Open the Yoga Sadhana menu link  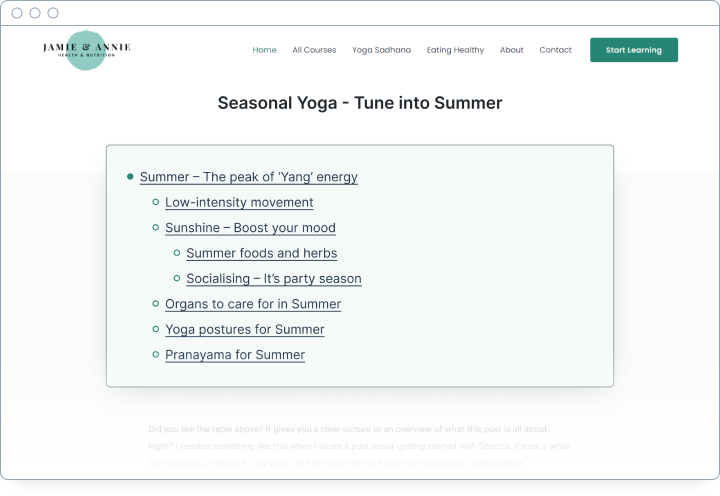(x=381, y=50)
